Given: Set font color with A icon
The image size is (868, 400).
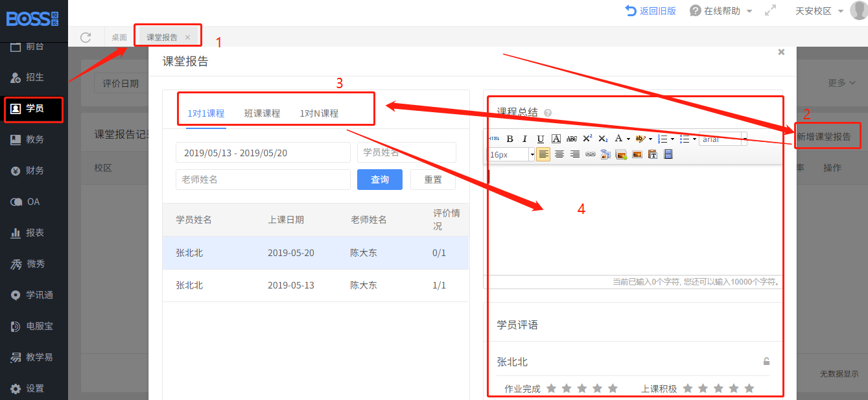Looking at the screenshot, I should point(618,138).
